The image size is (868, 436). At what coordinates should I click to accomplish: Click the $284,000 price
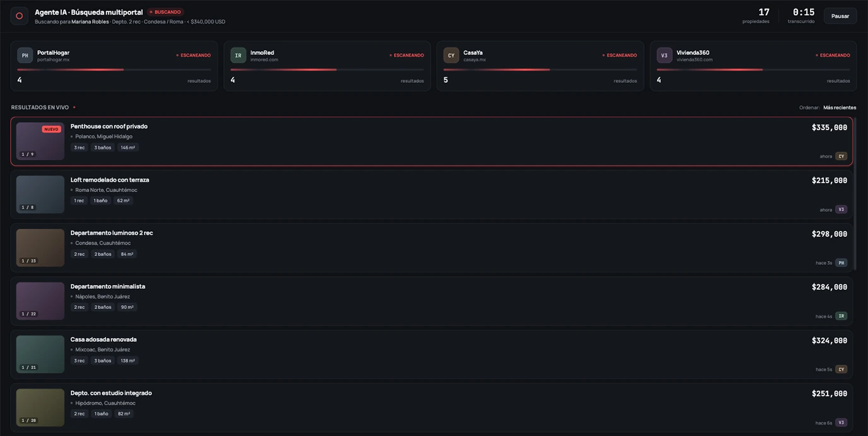829,287
